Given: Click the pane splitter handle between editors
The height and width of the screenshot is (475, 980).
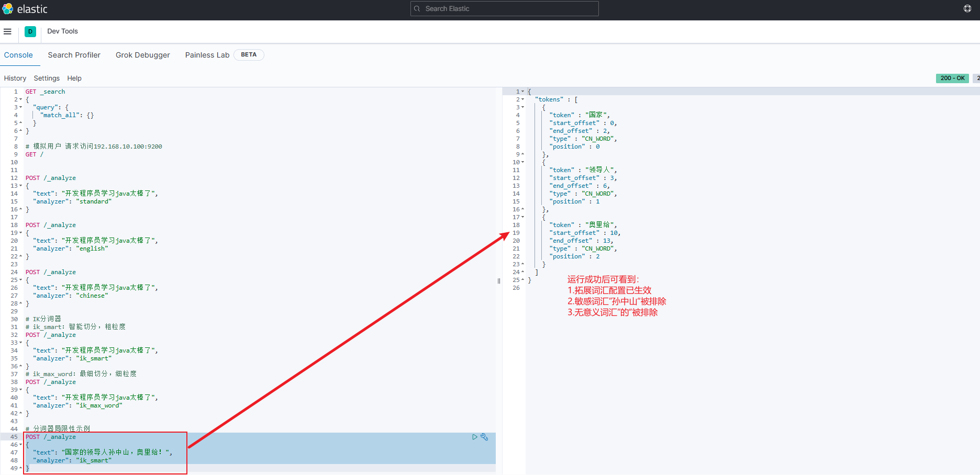Looking at the screenshot, I should pos(499,281).
